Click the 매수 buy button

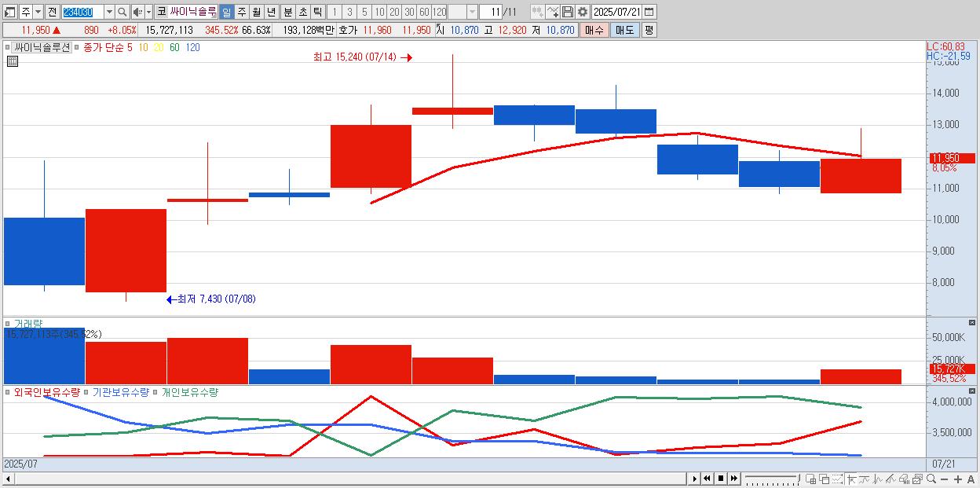[594, 30]
